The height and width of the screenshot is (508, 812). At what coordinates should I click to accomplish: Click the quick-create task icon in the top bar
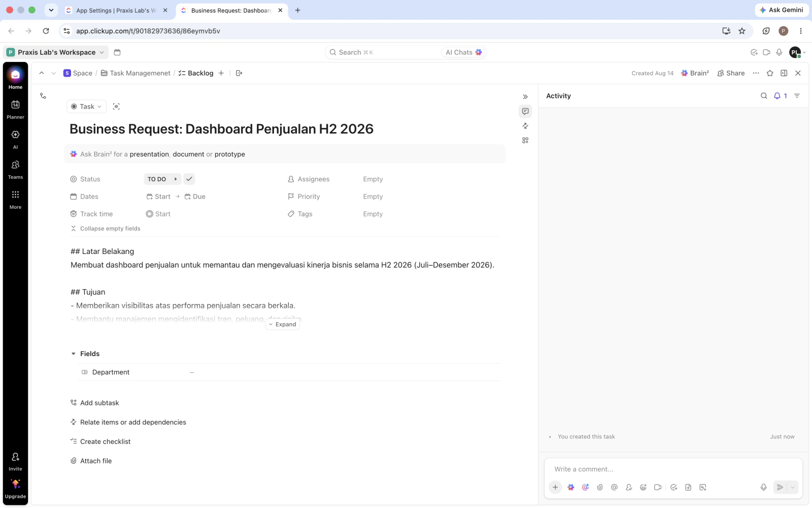pos(754,52)
